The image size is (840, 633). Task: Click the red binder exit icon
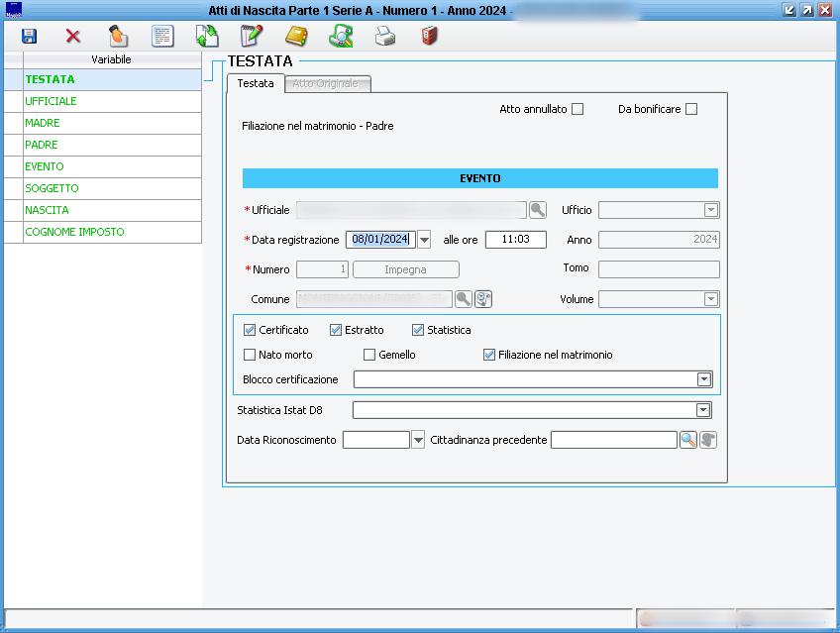tap(430, 37)
